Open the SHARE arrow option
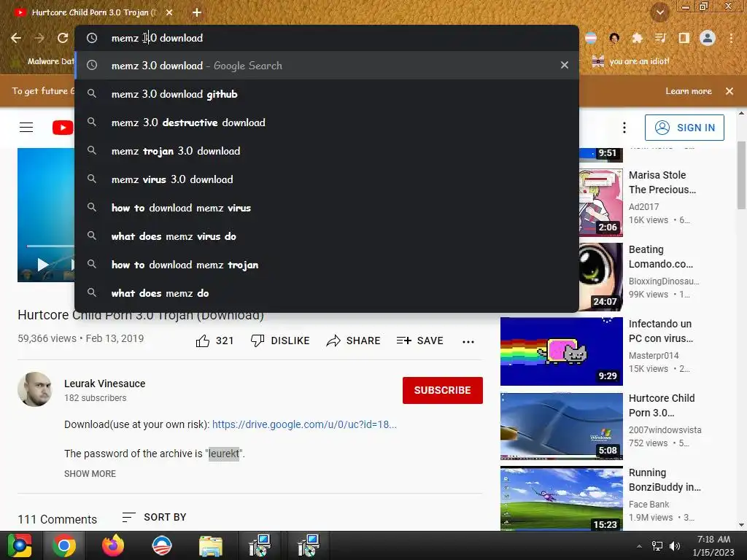The image size is (747, 560). pos(353,341)
